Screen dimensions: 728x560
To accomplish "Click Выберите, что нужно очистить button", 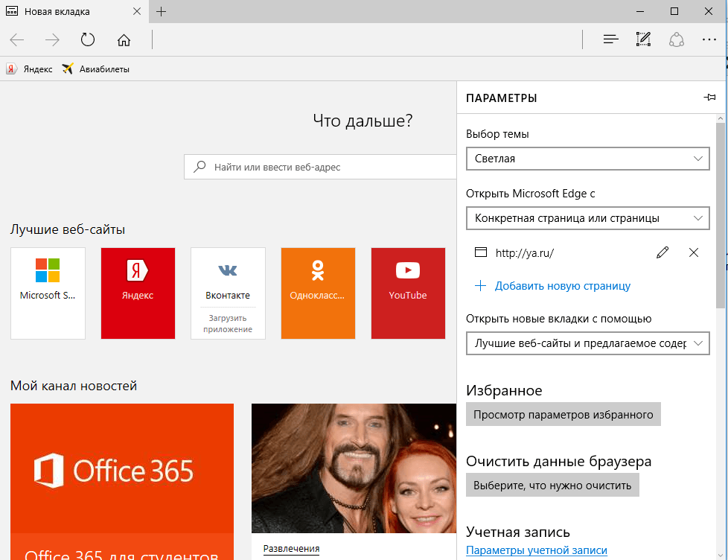I will 552,486.
